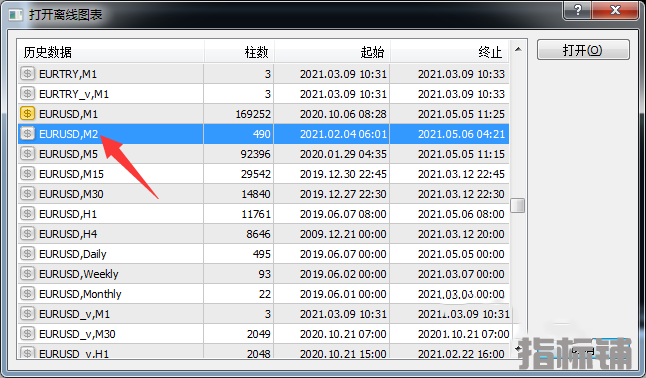Image resolution: width=646 pixels, height=378 pixels.
Task: Click the scrollbar up arrow
Action: click(518, 49)
